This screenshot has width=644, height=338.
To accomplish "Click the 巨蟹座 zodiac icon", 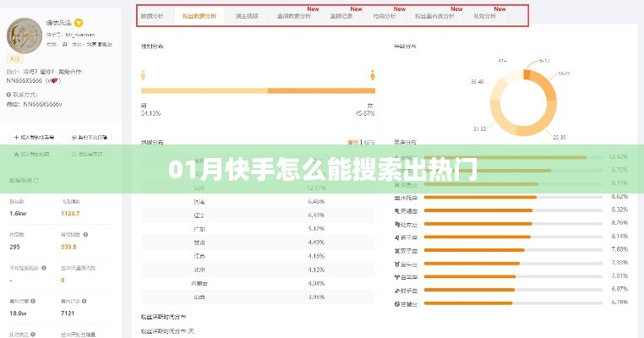I will 396,304.
